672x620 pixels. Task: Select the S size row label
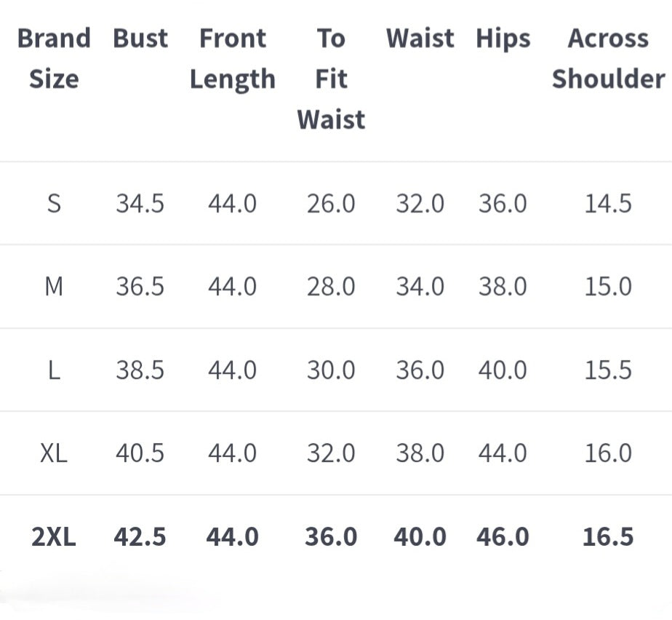(54, 204)
